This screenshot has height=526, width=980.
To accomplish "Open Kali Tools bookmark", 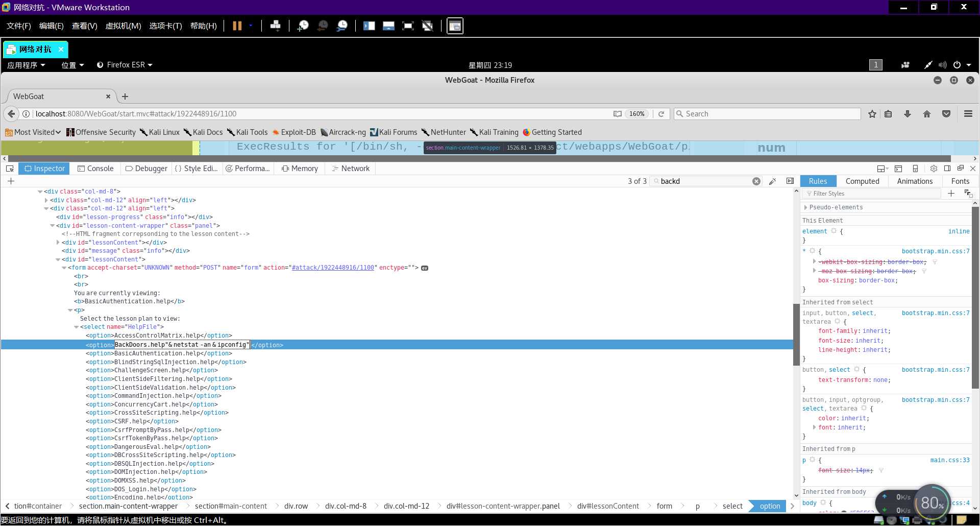I will pyautogui.click(x=248, y=132).
